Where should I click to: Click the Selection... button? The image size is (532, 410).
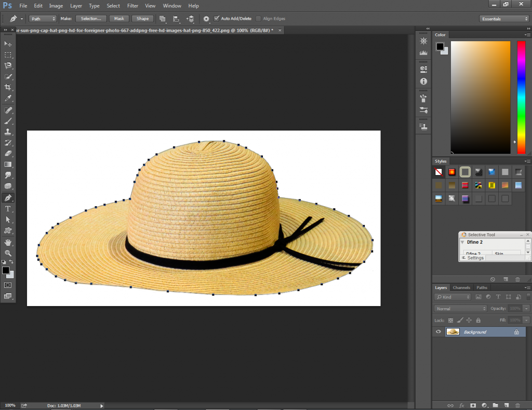(x=91, y=19)
